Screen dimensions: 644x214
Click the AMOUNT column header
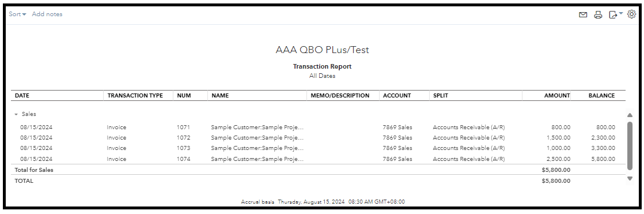click(557, 96)
